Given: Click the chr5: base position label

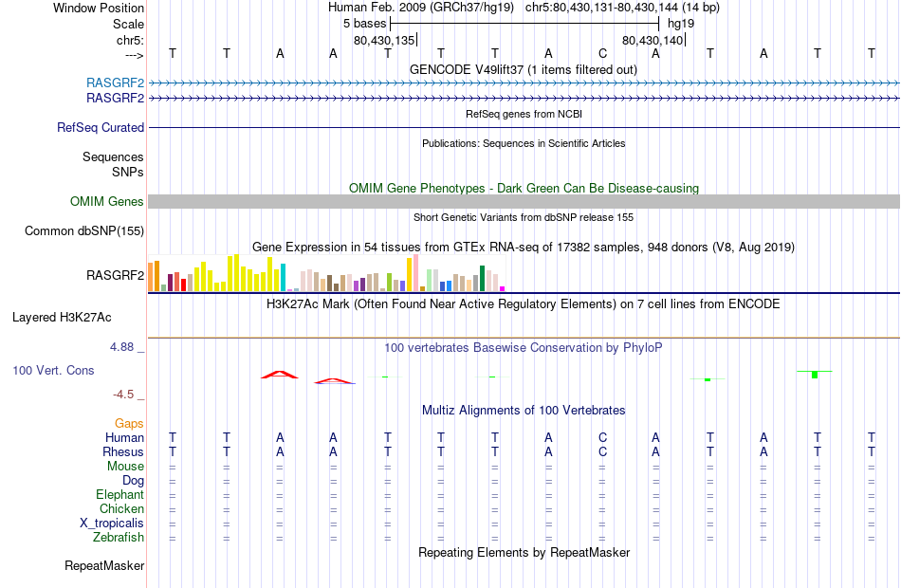Looking at the screenshot, I should point(130,40).
